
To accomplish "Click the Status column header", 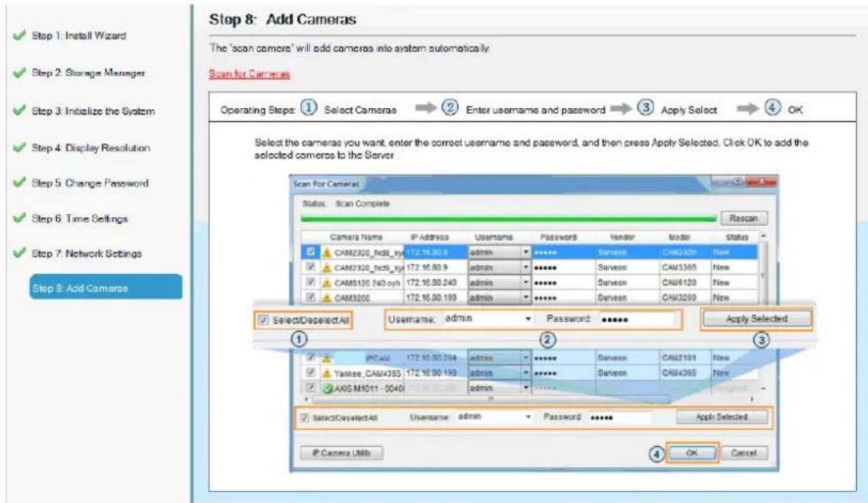I will 737,237.
